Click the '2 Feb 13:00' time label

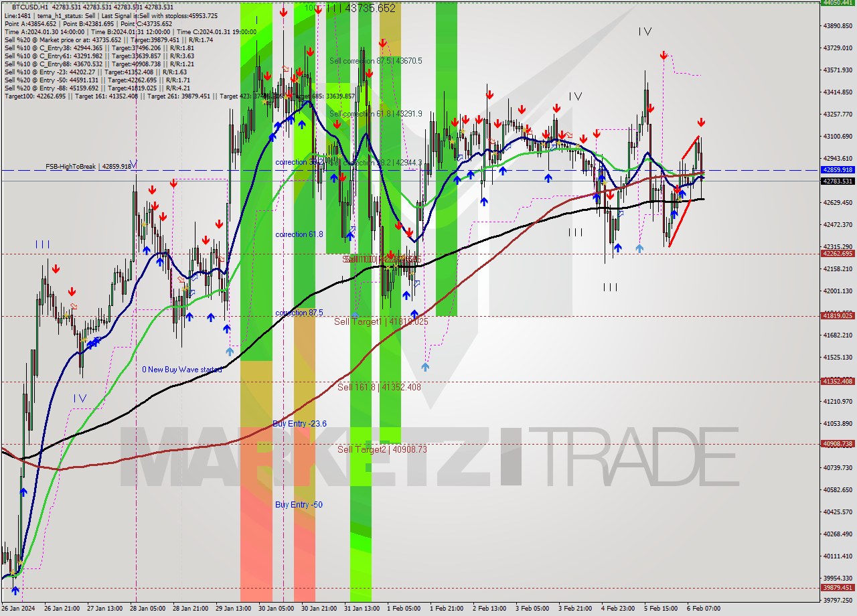click(489, 609)
